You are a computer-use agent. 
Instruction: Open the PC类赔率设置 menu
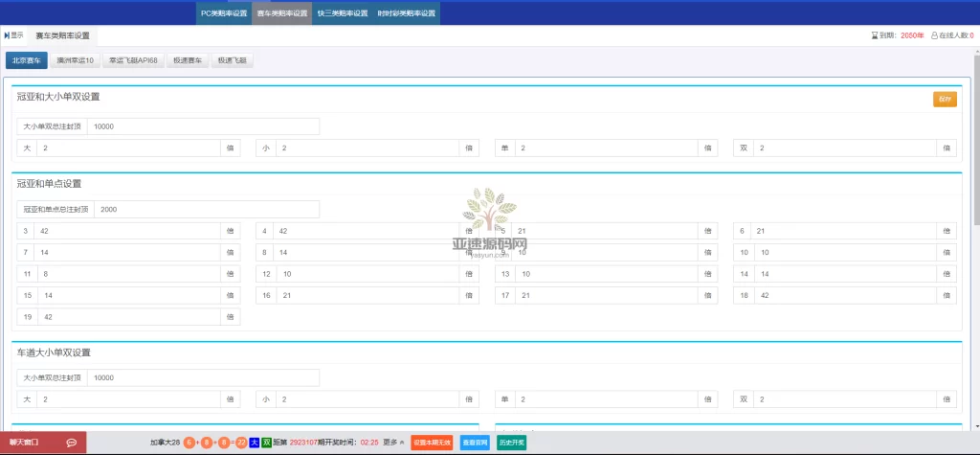point(223,13)
